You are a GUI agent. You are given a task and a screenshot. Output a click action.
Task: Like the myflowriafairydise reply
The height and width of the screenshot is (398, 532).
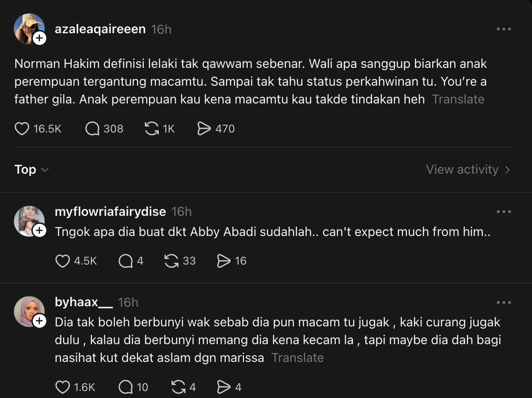click(x=63, y=261)
